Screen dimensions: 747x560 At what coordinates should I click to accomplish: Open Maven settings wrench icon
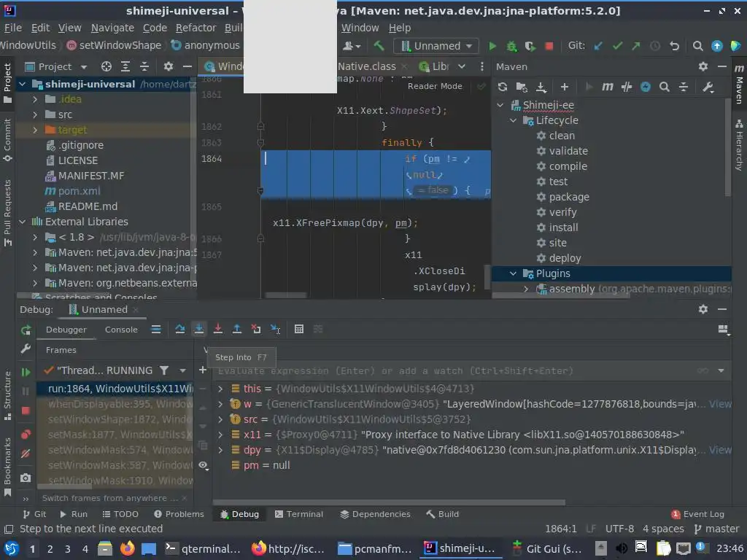[708, 87]
